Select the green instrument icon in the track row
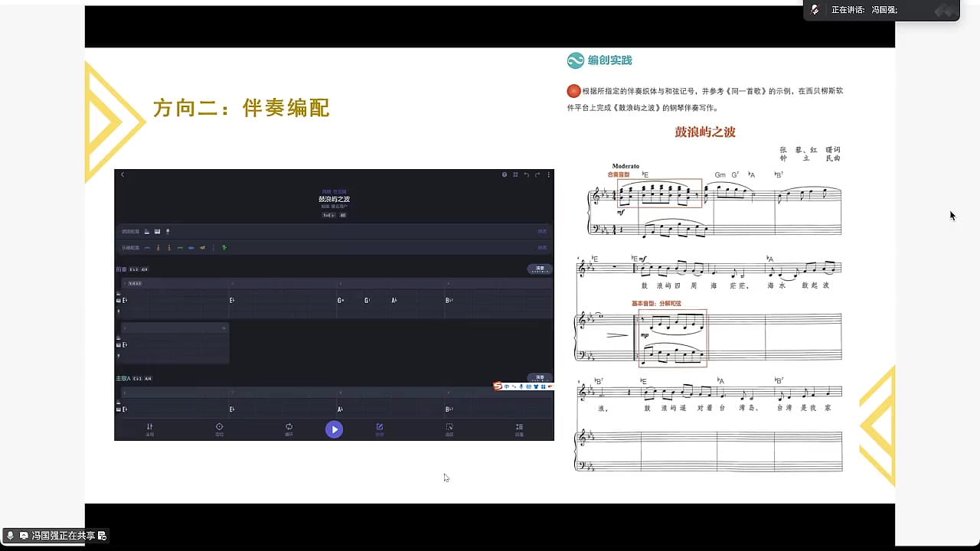 click(x=224, y=247)
